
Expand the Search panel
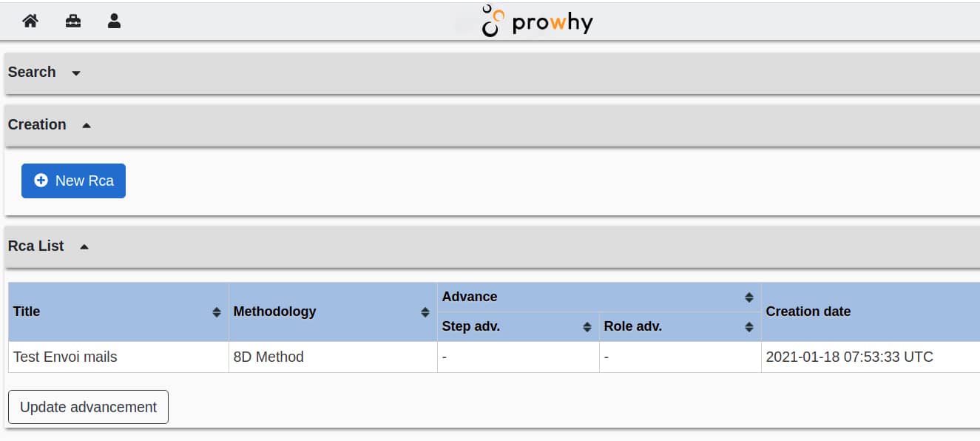pos(76,73)
